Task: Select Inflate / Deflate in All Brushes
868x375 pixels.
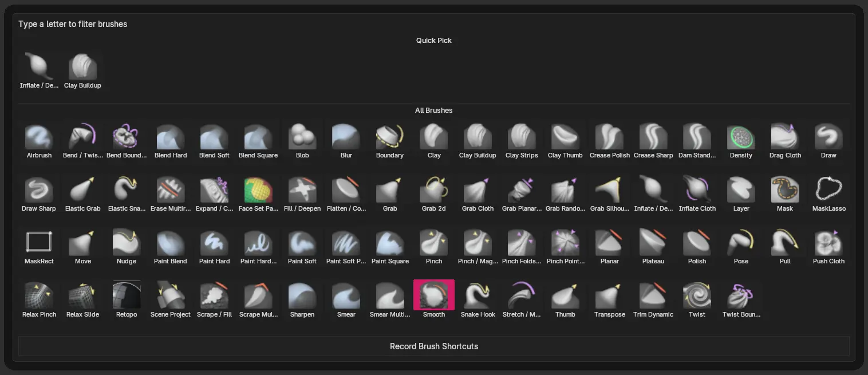Action: [x=653, y=194]
